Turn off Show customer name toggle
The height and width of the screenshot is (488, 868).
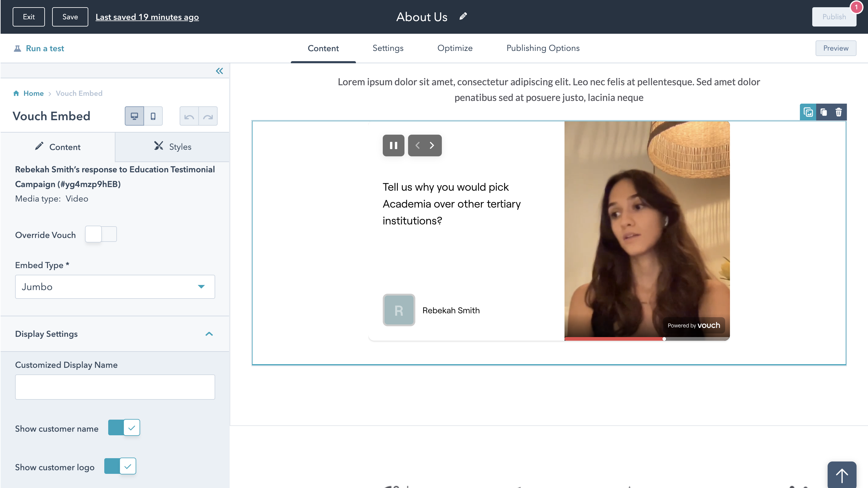(x=124, y=428)
